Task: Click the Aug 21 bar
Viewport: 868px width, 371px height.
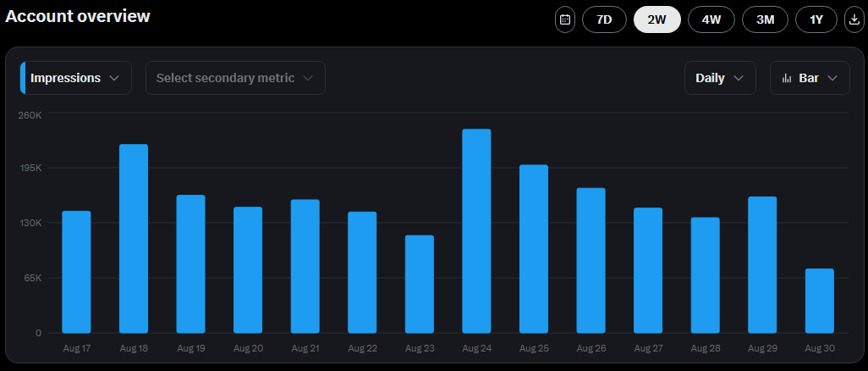Action: tap(305, 266)
